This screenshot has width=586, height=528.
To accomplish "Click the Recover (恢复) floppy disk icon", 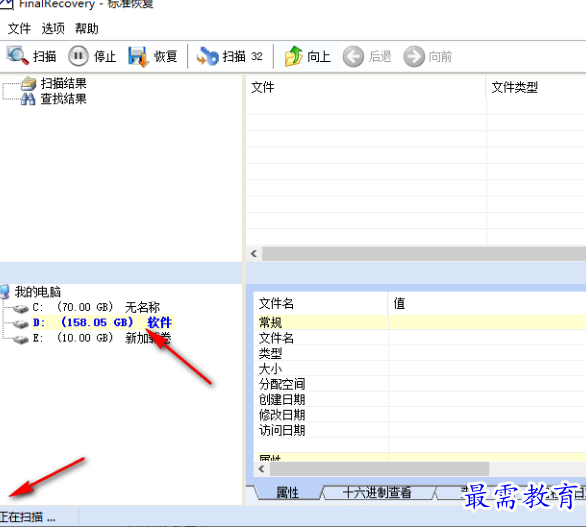I will pyautogui.click(x=138, y=56).
